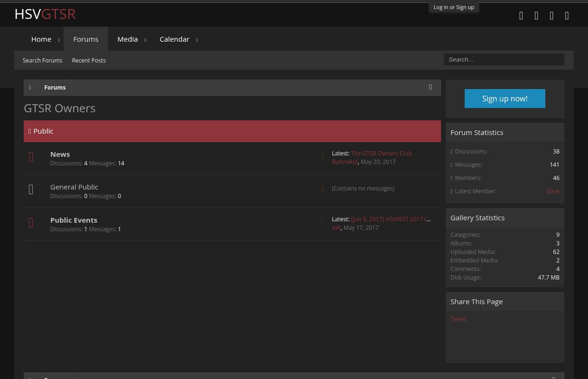Click the RSS icon in News row
Screen dimensions: 588x379
click(323, 157)
